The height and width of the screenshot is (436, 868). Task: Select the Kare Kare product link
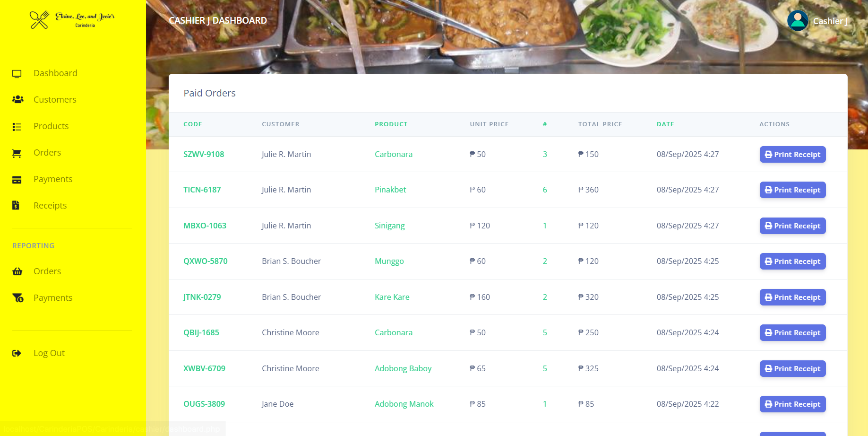[392, 297]
